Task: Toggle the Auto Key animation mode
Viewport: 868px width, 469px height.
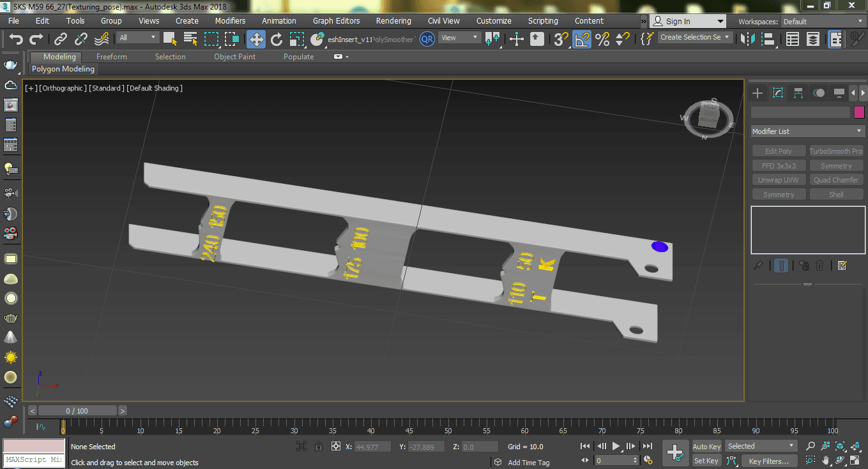Action: coord(706,447)
